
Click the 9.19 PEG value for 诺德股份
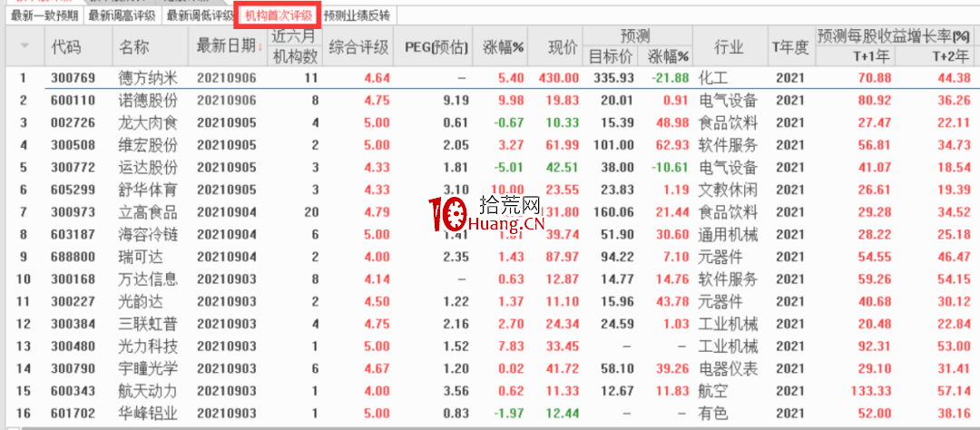pos(456,100)
